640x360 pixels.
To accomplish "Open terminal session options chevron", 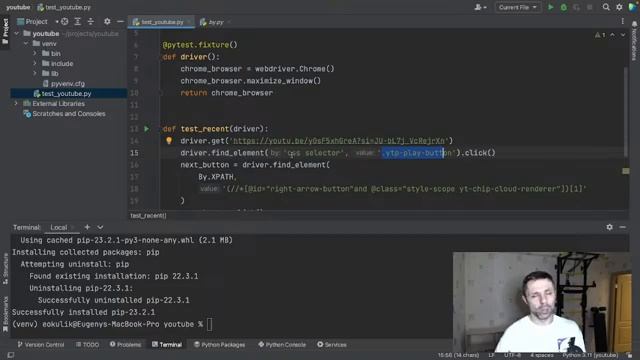I will click(100, 227).
